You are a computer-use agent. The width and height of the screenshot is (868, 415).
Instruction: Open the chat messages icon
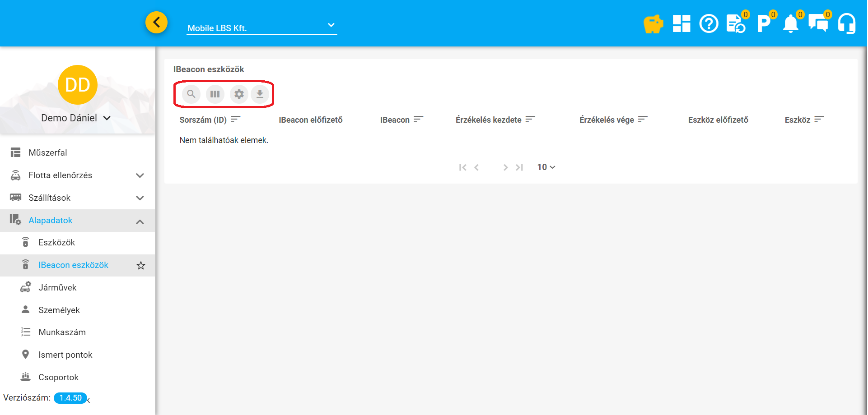tap(818, 24)
